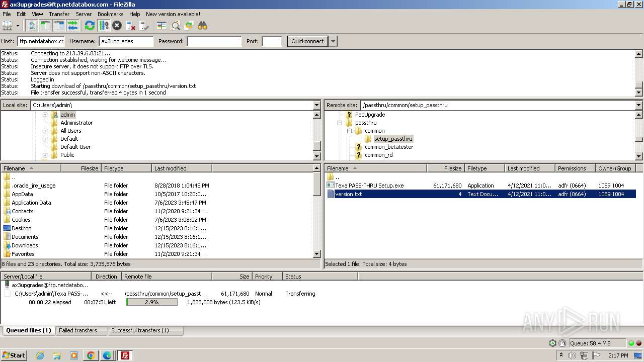The image size is (644, 362).
Task: Click the Port input field
Action: [272, 41]
